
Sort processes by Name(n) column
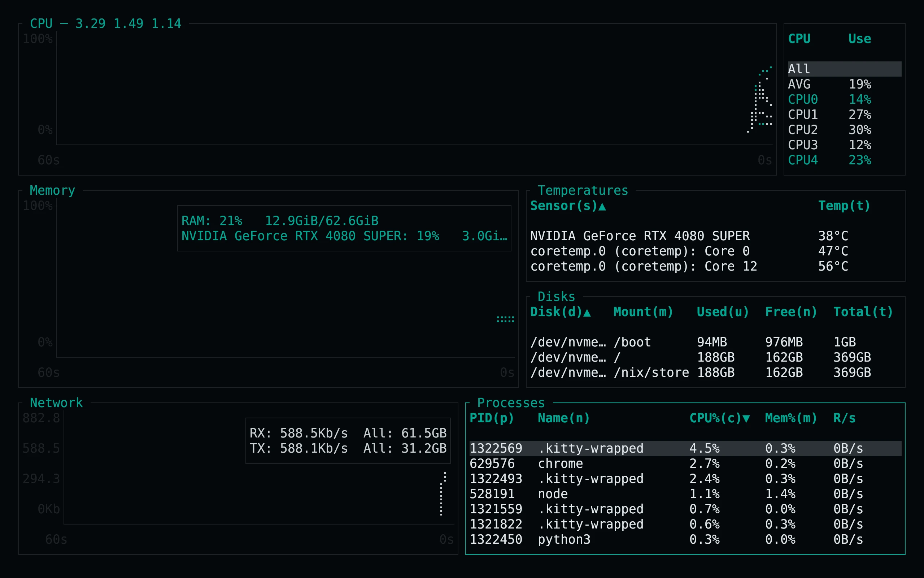(564, 418)
